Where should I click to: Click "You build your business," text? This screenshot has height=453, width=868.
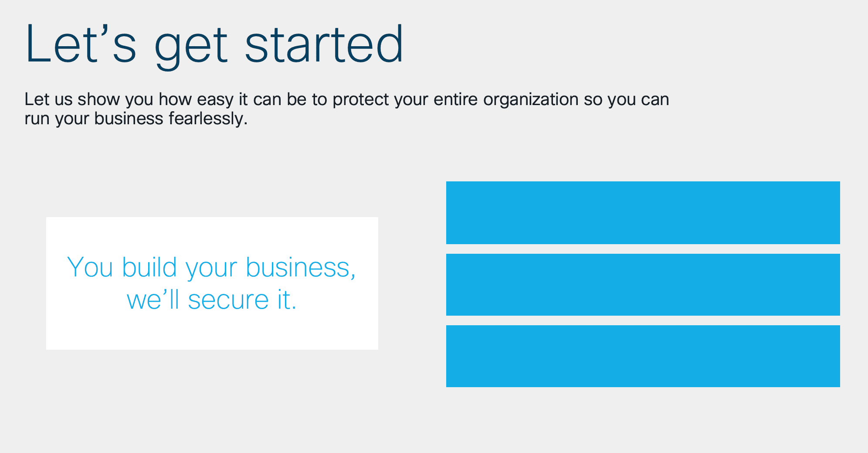coord(212,267)
